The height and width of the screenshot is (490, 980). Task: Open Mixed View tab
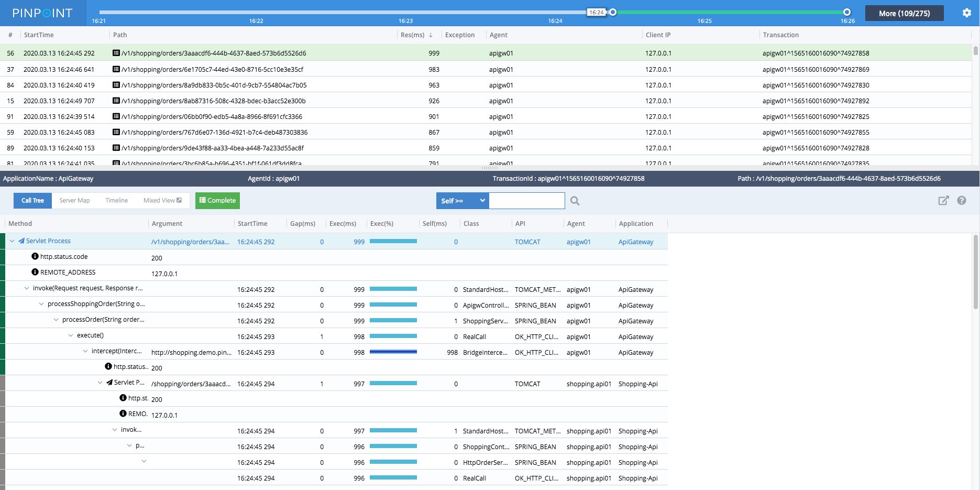[x=162, y=200]
